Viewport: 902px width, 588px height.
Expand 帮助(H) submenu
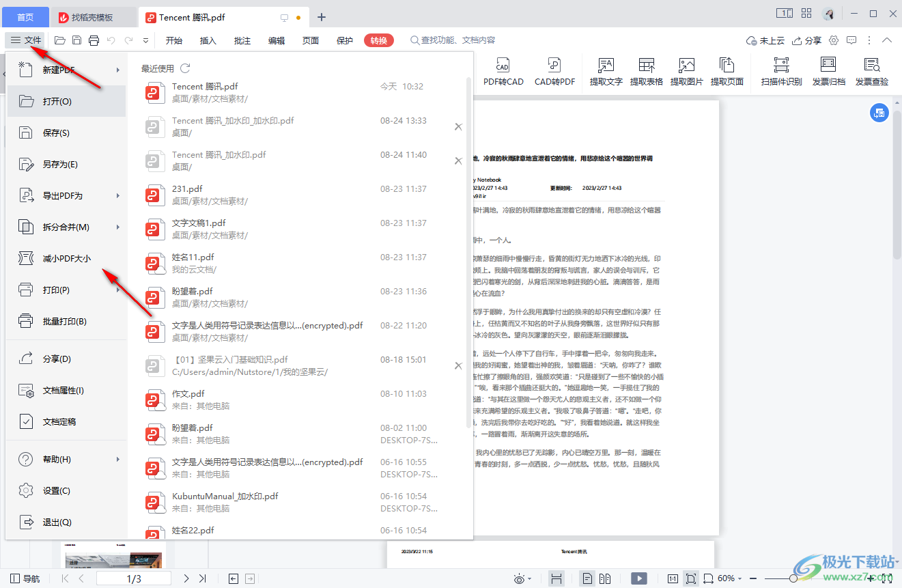coord(67,459)
